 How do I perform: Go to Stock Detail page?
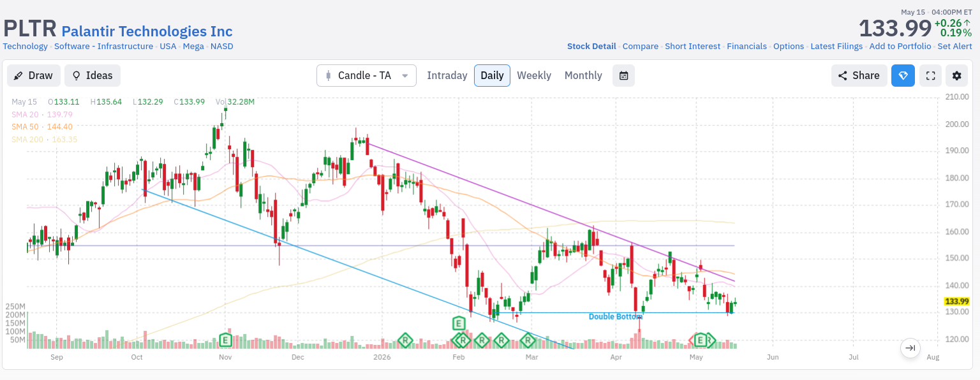(591, 47)
